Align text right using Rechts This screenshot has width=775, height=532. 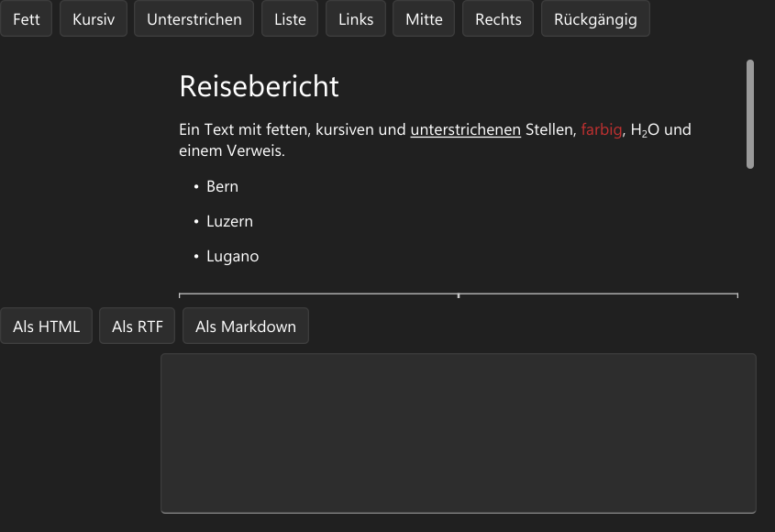pyautogui.click(x=498, y=18)
